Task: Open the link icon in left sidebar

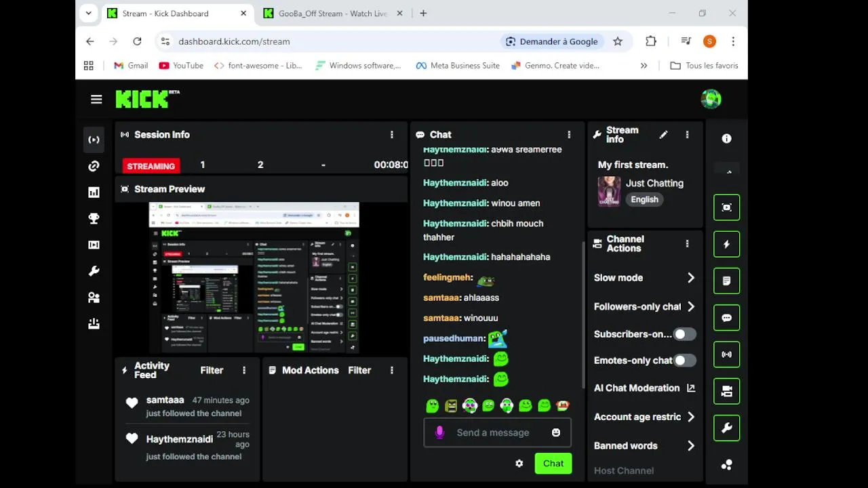Action: 94,166
